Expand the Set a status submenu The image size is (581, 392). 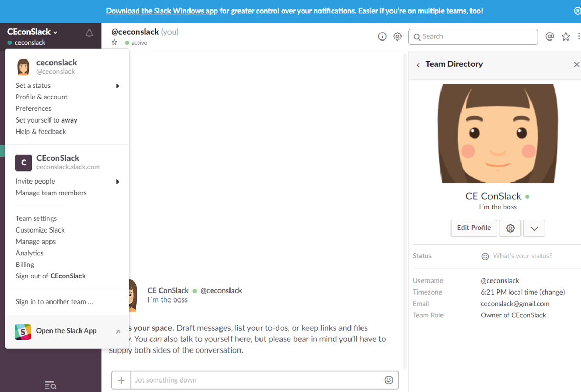point(117,86)
